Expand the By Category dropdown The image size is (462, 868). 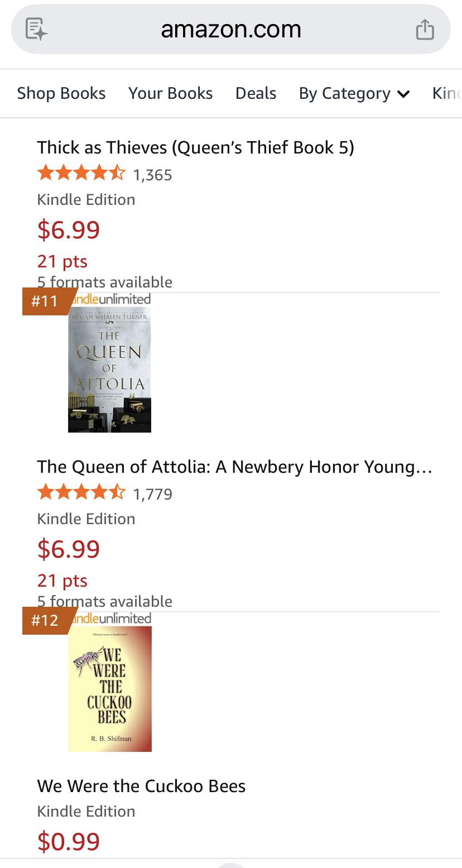coord(354,93)
